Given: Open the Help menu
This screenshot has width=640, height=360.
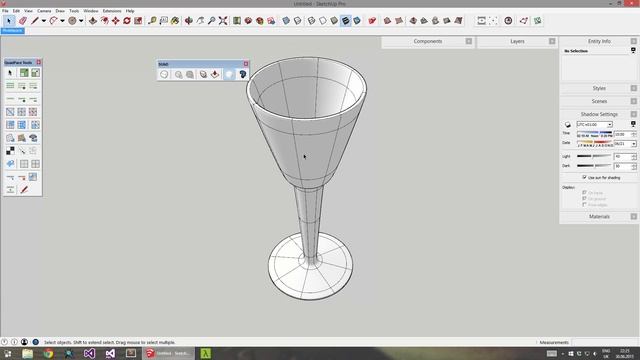Looking at the screenshot, I should [130, 11].
